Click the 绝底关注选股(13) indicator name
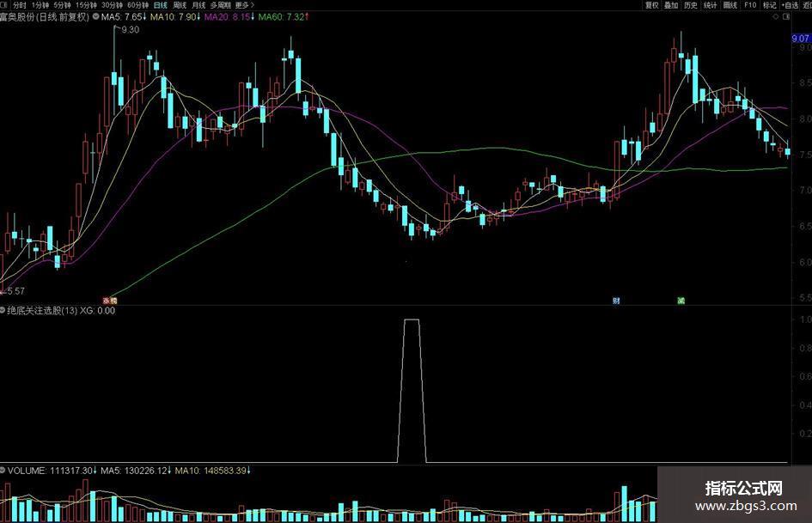Screen dimensions: 812x523 [x=42, y=310]
